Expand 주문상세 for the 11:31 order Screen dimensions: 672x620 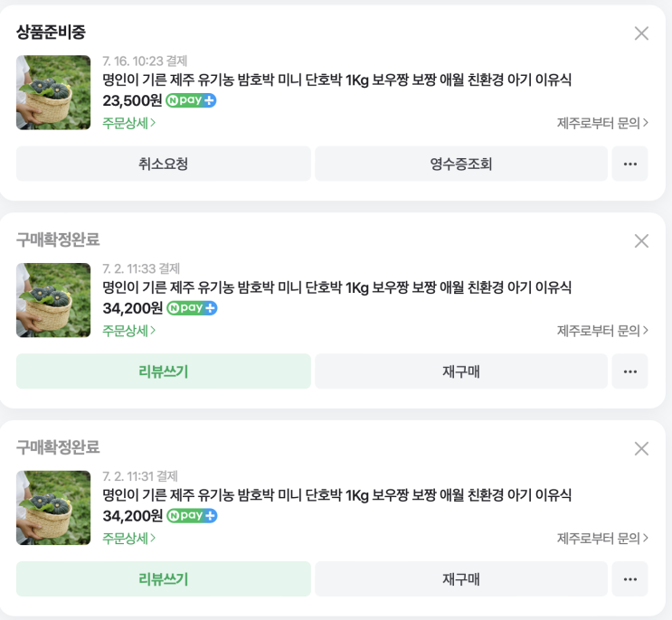click(129, 539)
